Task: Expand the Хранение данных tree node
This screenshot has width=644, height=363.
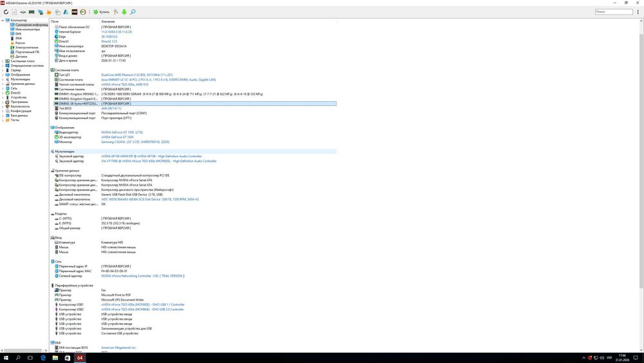Action: click(3, 83)
